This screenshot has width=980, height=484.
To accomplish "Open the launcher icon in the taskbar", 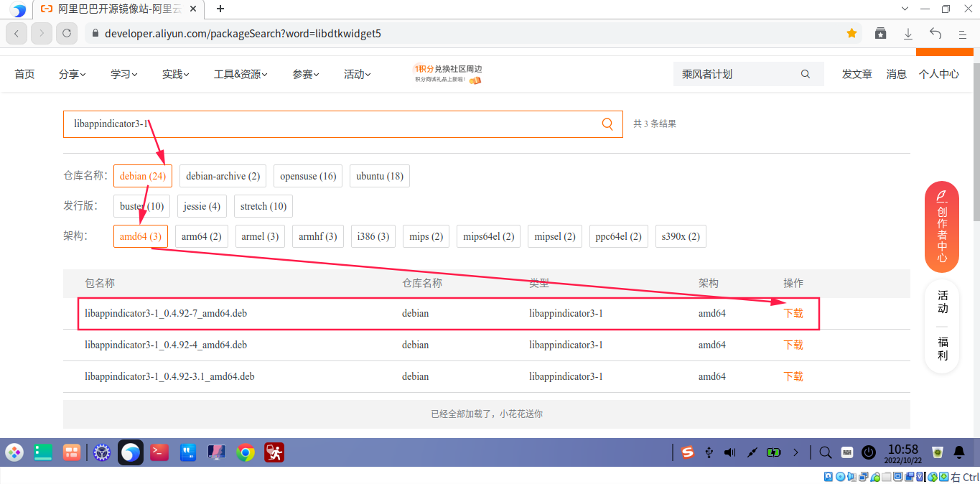I will pyautogui.click(x=14, y=452).
